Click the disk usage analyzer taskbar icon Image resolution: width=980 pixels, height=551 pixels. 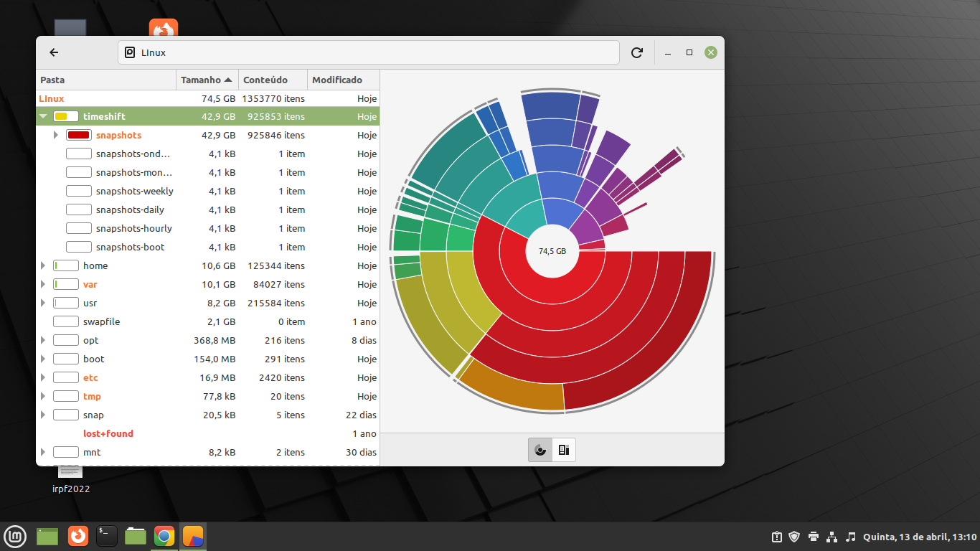click(193, 536)
